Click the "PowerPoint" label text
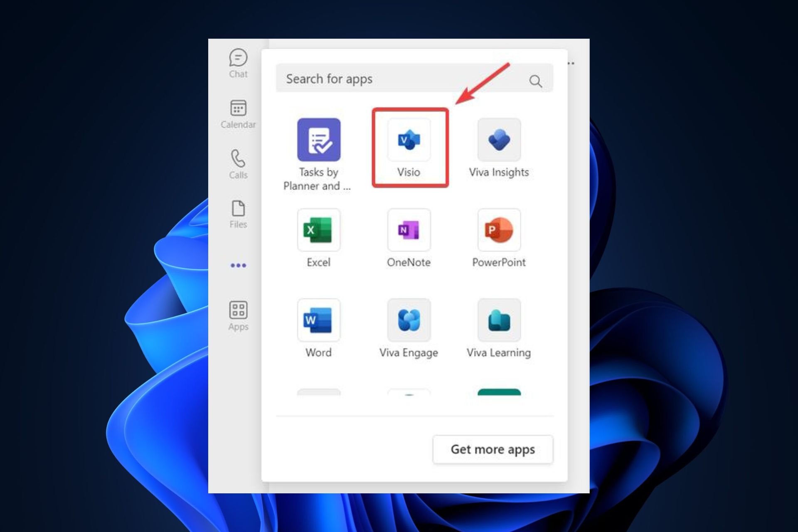This screenshot has width=798, height=532. [x=499, y=262]
